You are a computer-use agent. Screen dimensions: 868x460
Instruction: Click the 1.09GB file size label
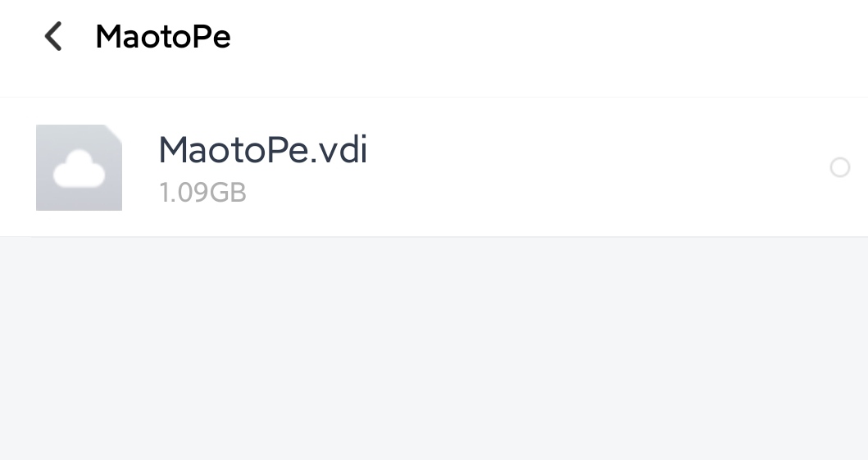[202, 193]
